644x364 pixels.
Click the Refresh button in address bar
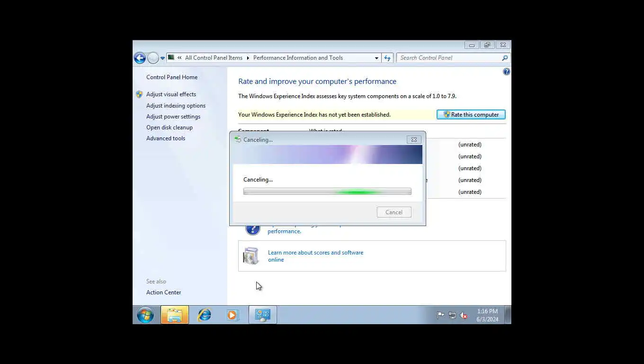pos(387,58)
